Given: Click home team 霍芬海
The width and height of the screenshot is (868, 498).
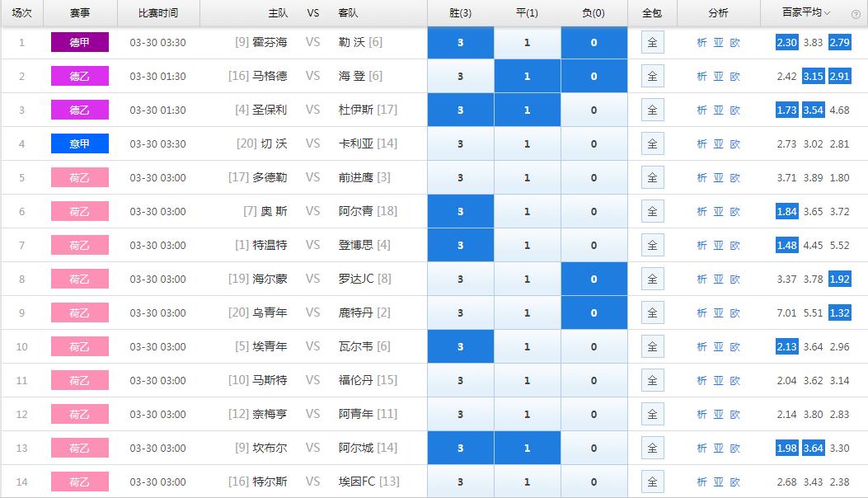Looking at the screenshot, I should 270,42.
